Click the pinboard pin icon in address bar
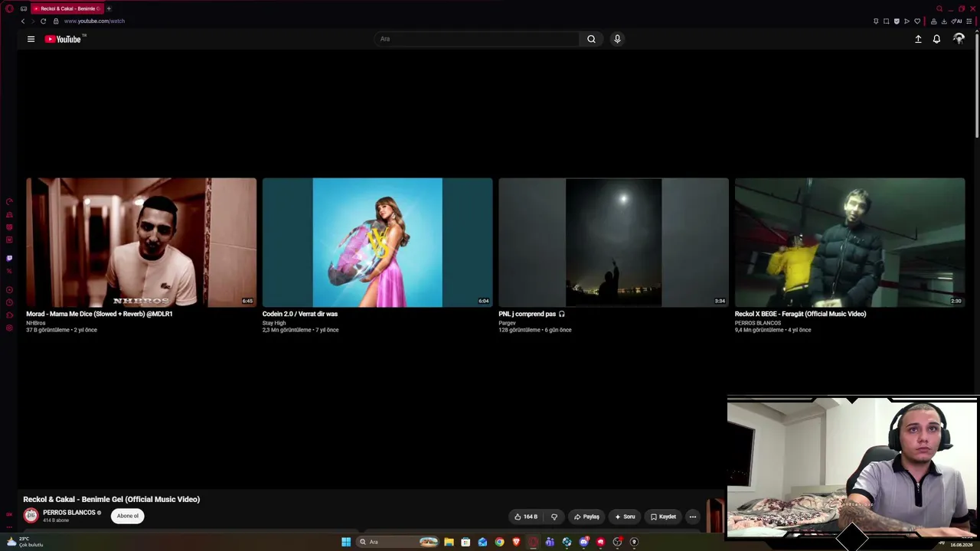Viewport: 980px width, 551px height. pyautogui.click(x=876, y=21)
